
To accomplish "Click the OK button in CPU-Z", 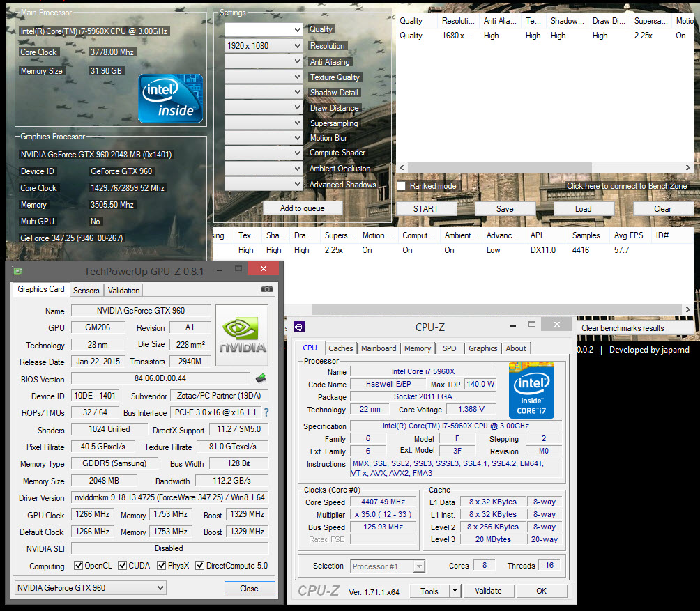I will pos(542,591).
